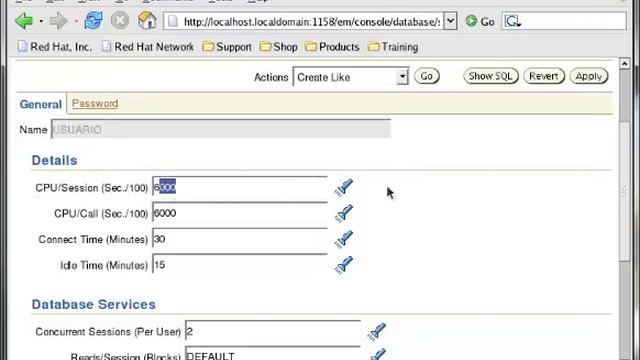The width and height of the screenshot is (640, 360).
Task: Click the greyed-out Stop loading icon
Action: pos(120,20)
